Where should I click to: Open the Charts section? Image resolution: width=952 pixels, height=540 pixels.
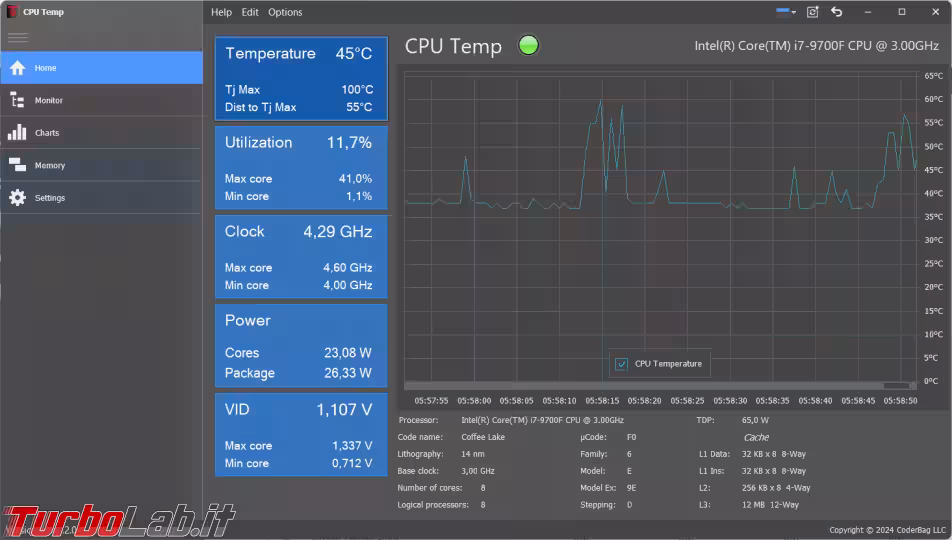pos(101,132)
